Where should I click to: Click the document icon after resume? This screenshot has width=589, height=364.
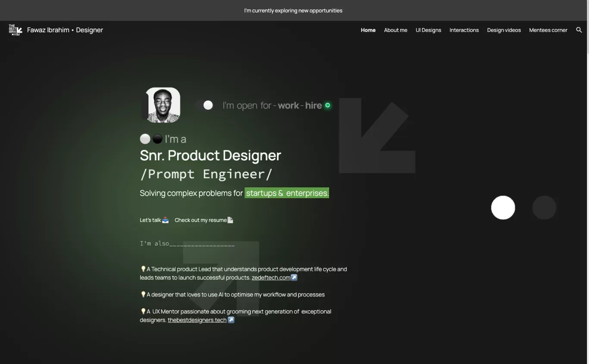pos(230,220)
